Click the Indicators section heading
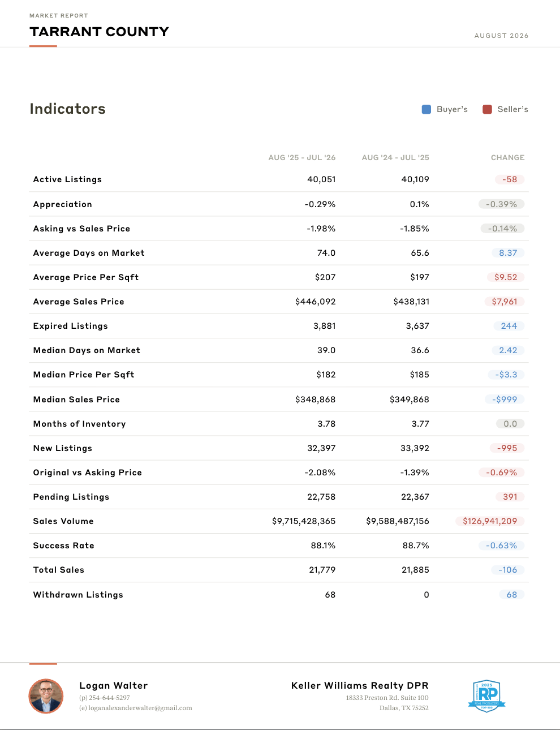This screenshot has height=730, width=560. point(67,109)
